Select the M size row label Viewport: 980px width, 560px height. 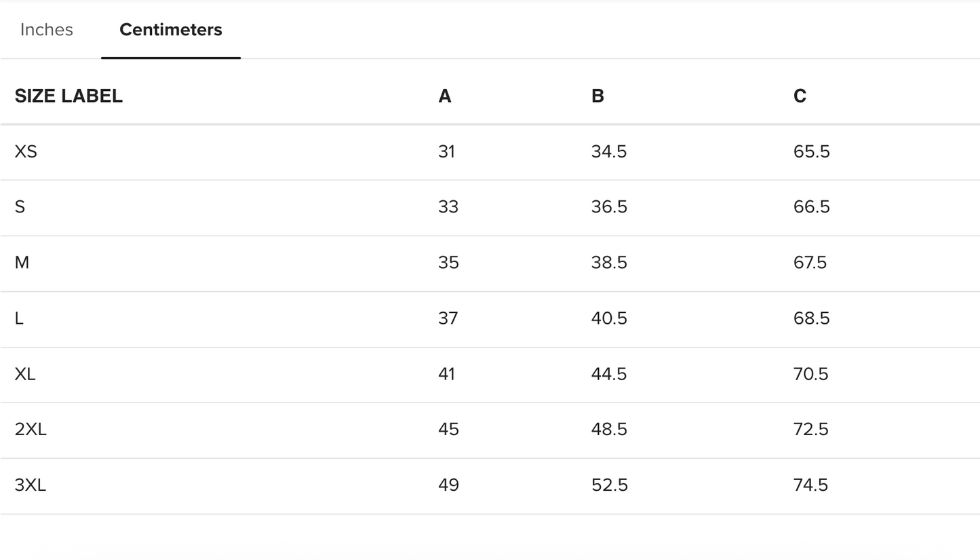point(22,263)
